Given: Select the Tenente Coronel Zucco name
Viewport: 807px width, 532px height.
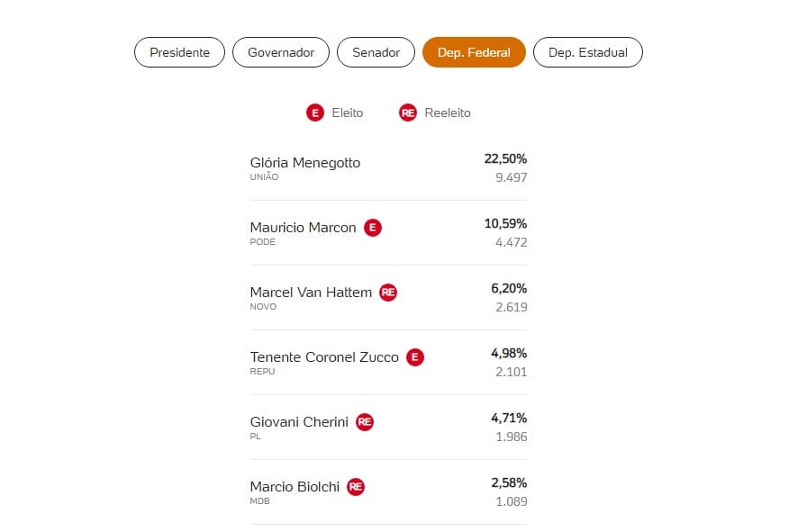Looking at the screenshot, I should coord(324,357).
